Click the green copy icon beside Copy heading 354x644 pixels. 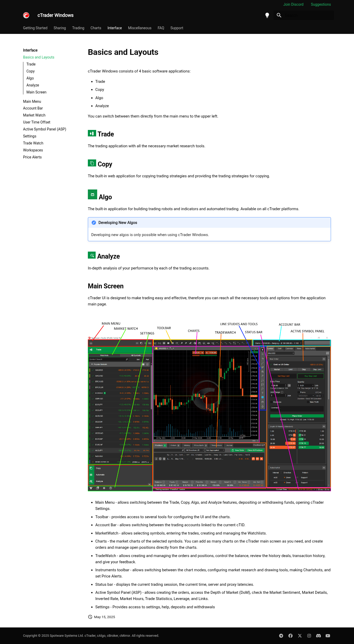point(92,163)
